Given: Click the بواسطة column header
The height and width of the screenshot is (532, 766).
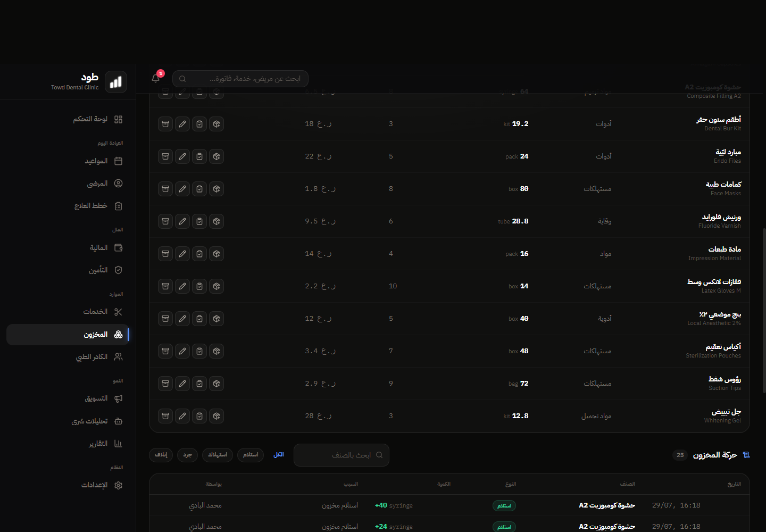Looking at the screenshot, I should [214, 484].
